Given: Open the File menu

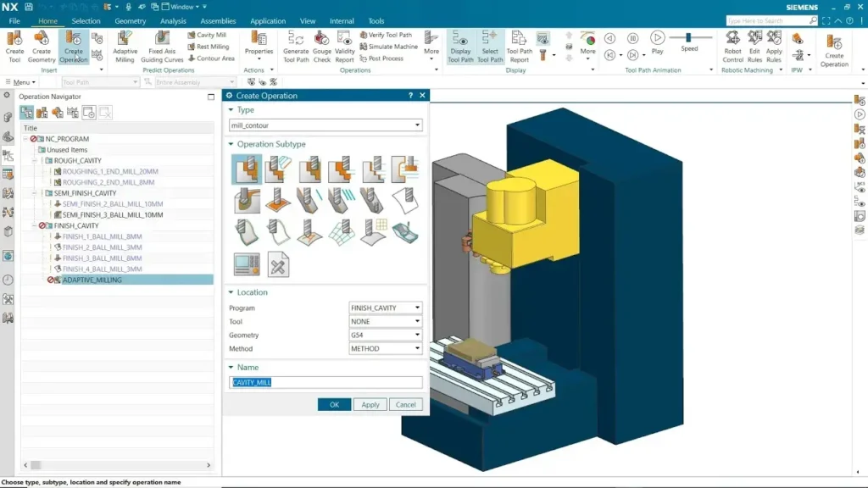Looking at the screenshot, I should [x=14, y=20].
